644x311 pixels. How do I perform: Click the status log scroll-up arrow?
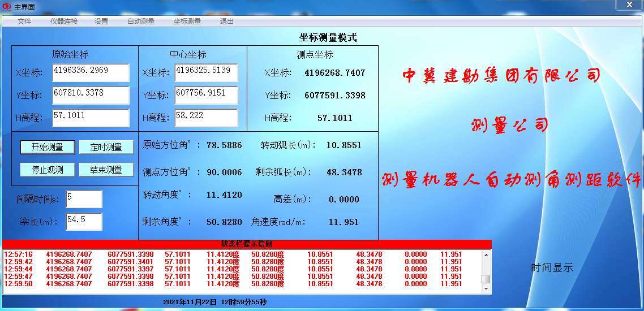(x=486, y=254)
